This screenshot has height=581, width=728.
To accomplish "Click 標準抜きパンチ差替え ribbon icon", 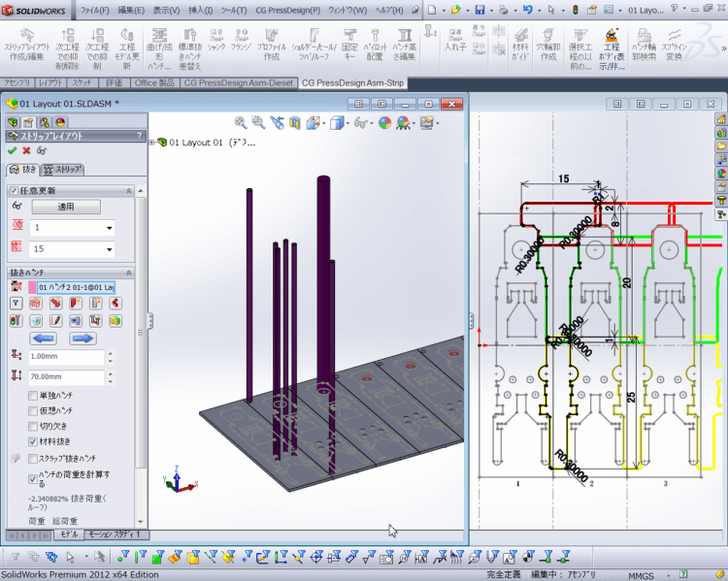I will click(189, 48).
